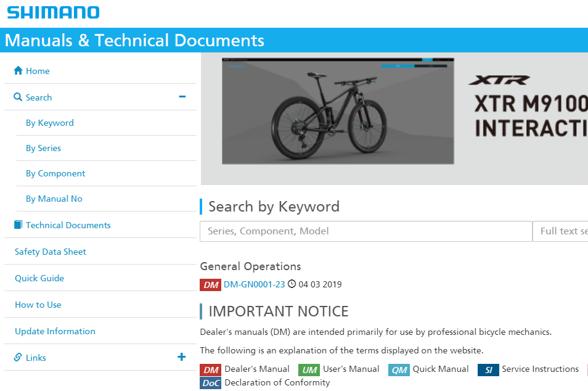The image size is (588, 391).
Task: Click the General Operations heading
Action: 250,266
